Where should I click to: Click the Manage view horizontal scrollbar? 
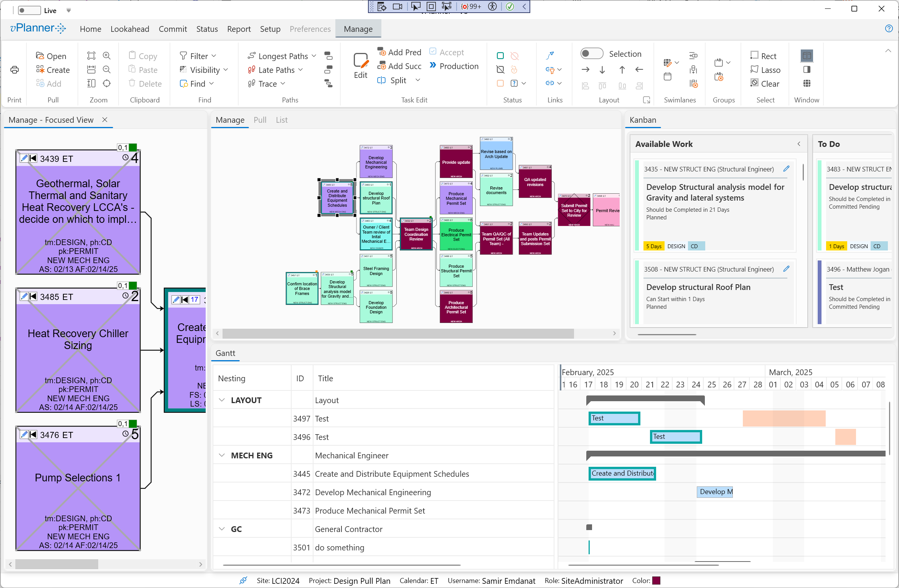click(398, 333)
